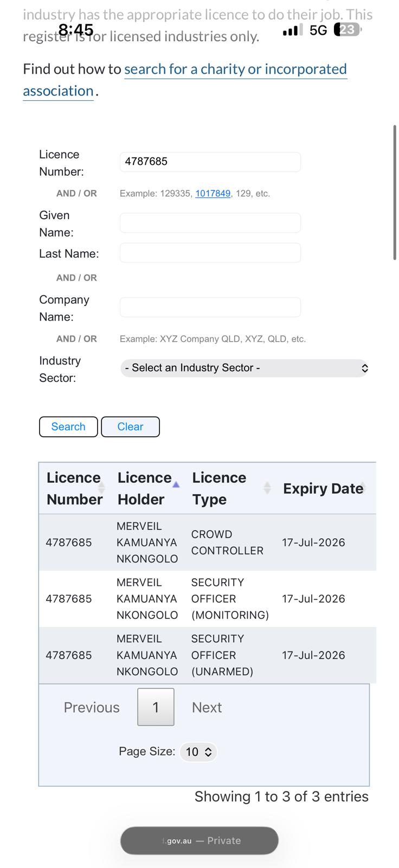399x868 pixels.
Task: Sort table by Licence Type arrows
Action: point(267,488)
